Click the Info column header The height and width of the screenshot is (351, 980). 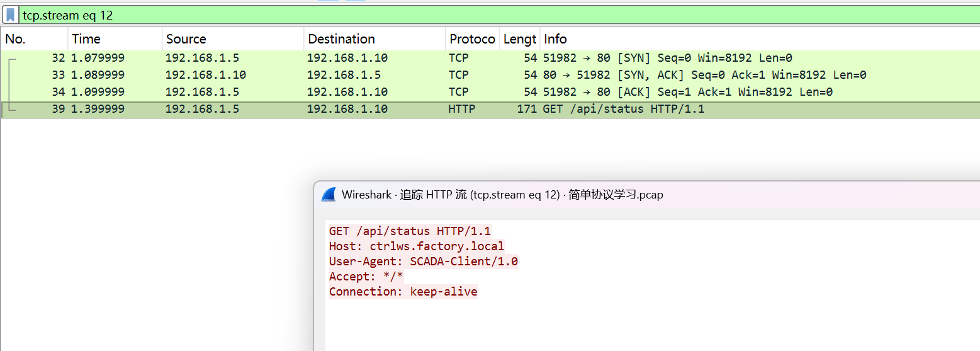point(556,39)
